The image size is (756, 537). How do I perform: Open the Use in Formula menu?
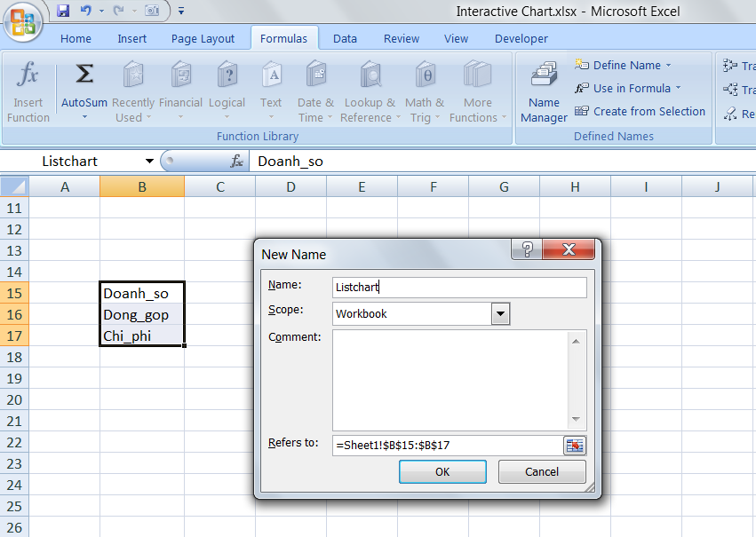pos(628,88)
